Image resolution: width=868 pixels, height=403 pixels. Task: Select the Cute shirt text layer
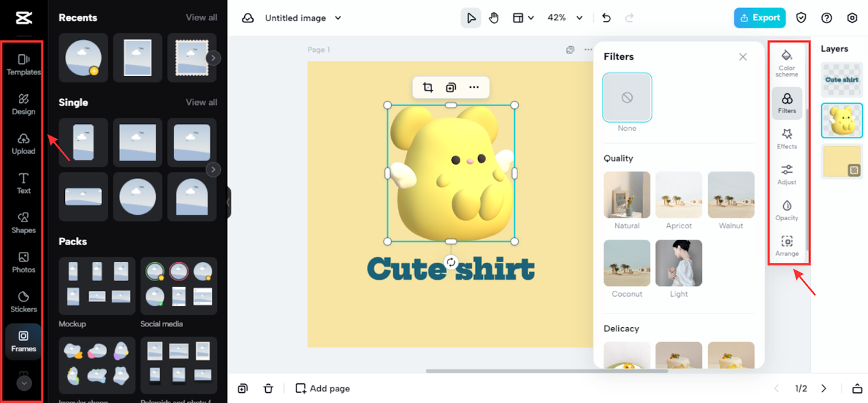point(842,79)
